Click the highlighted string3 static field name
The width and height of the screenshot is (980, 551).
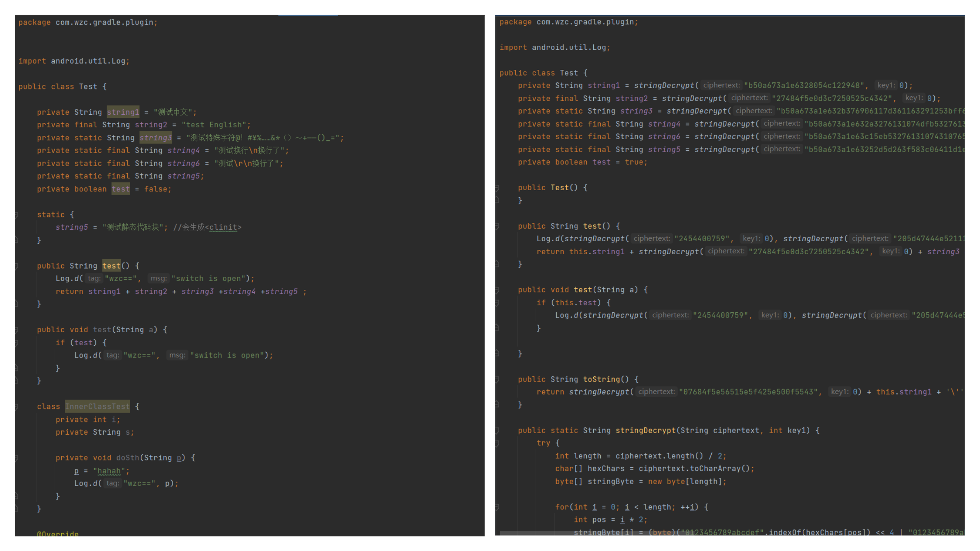(x=156, y=138)
